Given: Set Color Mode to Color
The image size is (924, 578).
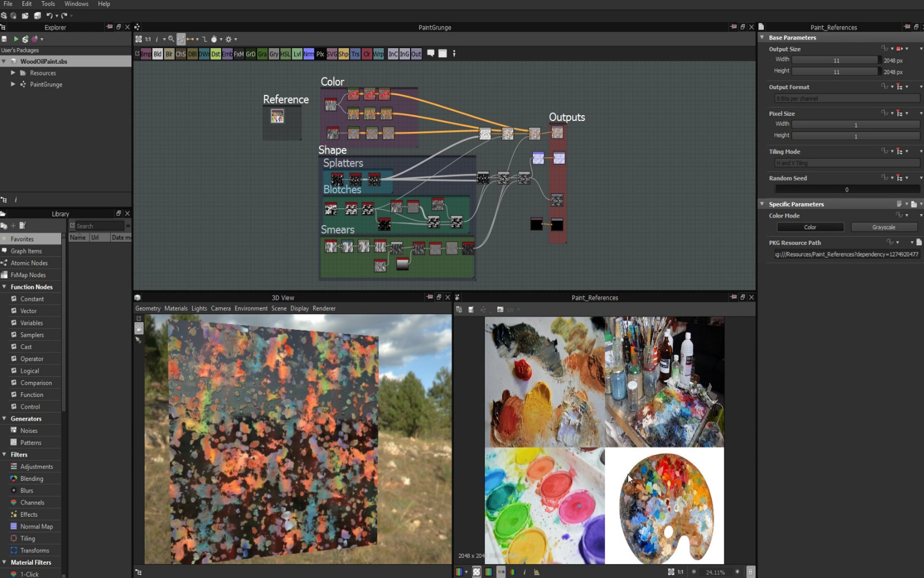Looking at the screenshot, I should (x=810, y=227).
